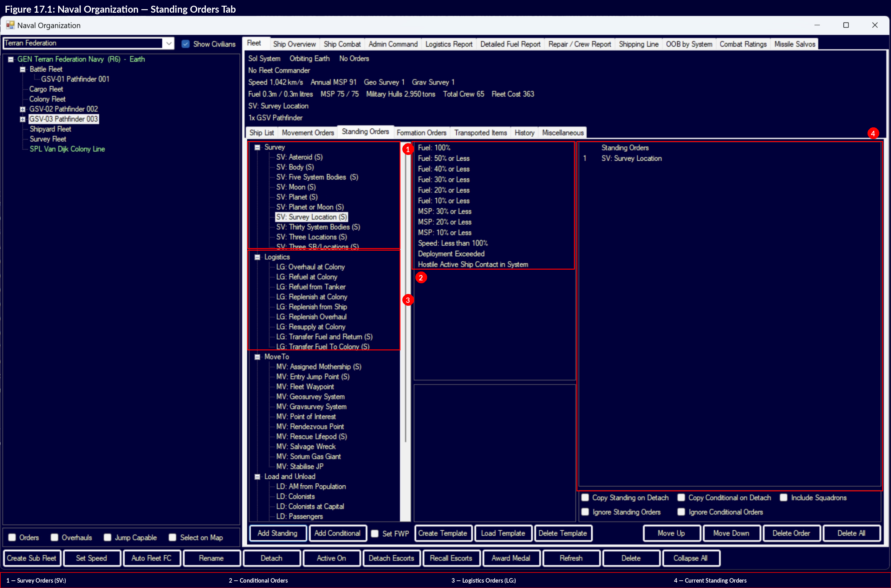Viewport: 891px width, 588px height.
Task: Open the Combat Ratings tab
Action: coord(743,44)
